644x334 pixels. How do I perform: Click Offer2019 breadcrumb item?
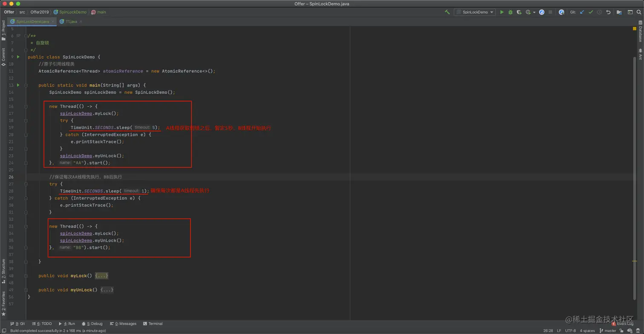pos(40,12)
